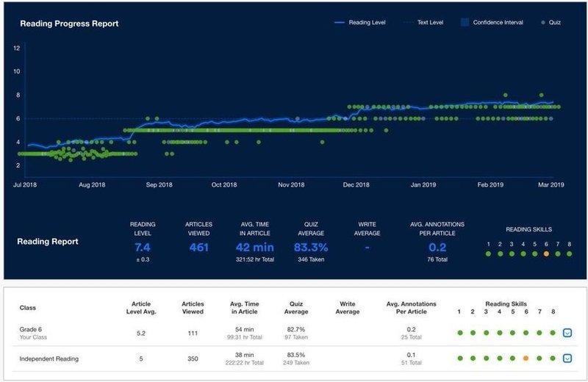Click green skill 8 dot in Reading Report
This screenshot has width=588, height=382.
pos(569,253)
